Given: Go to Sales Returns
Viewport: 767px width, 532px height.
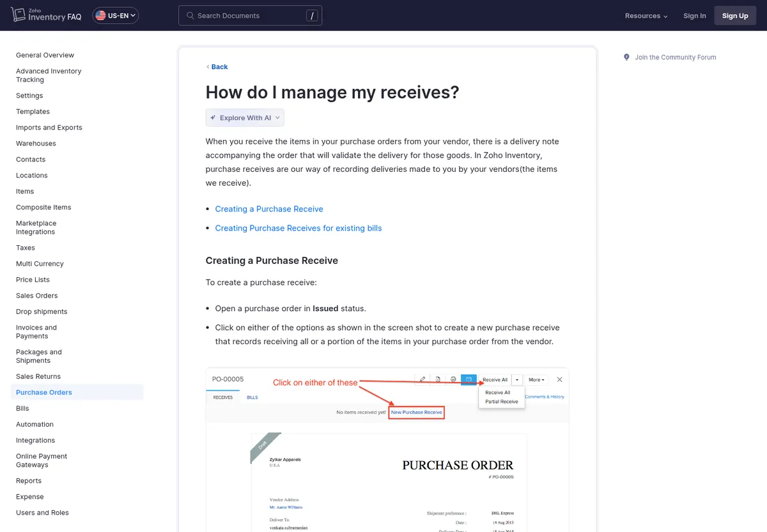Looking at the screenshot, I should 38,377.
